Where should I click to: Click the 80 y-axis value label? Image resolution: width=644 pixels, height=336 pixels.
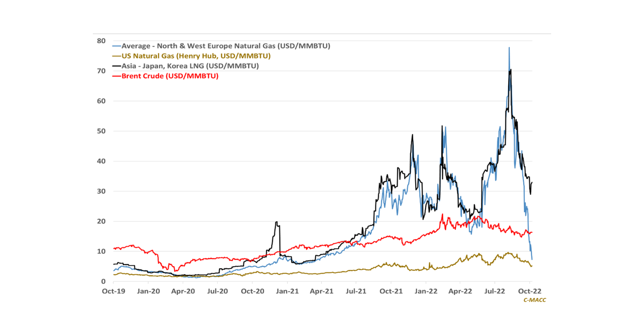101,41
